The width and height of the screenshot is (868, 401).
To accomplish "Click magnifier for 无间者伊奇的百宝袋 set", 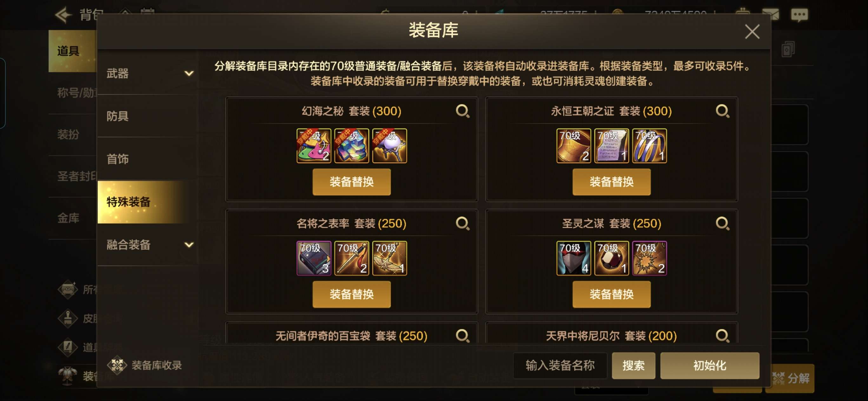I will click(463, 336).
